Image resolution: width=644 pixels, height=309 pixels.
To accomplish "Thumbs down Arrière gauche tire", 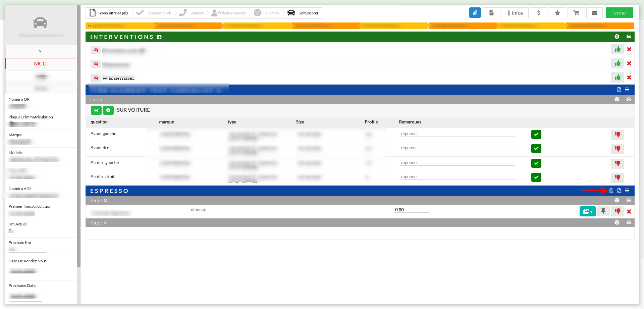I will coord(618,164).
